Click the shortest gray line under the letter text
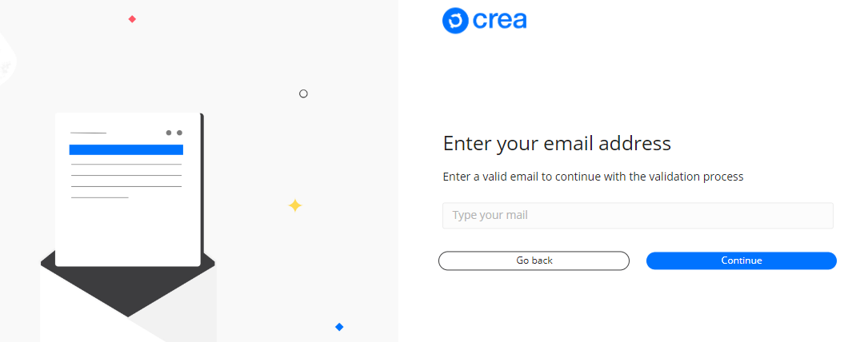This screenshot has height=342, width=868. (100, 197)
